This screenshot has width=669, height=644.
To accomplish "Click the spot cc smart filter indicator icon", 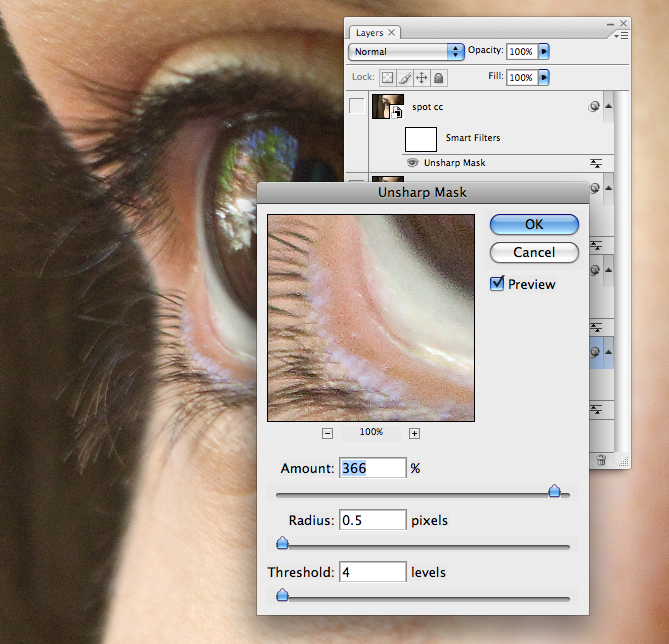I will (x=593, y=107).
